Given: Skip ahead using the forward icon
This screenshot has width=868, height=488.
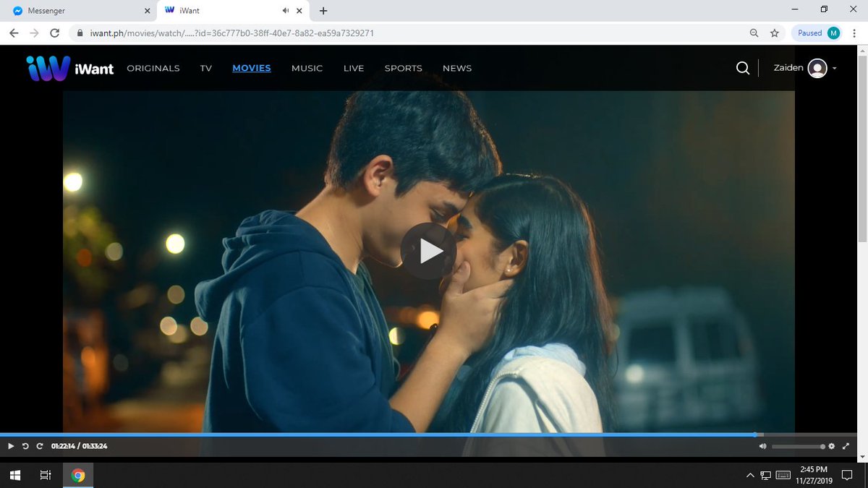Looking at the screenshot, I should click(x=40, y=446).
